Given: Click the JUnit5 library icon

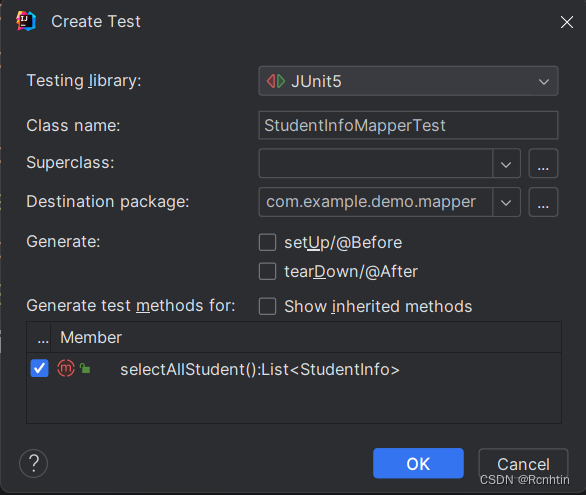Looking at the screenshot, I should pyautogui.click(x=276, y=81).
